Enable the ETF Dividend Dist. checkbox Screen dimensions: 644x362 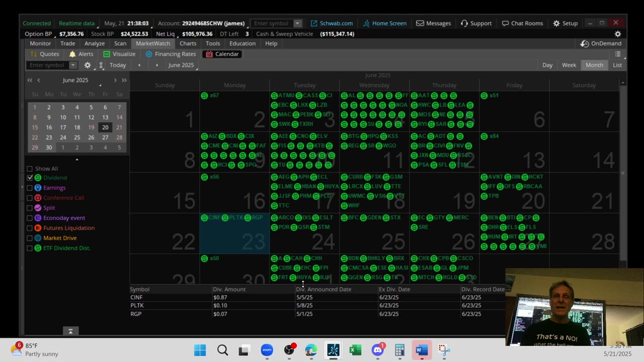tap(30, 248)
